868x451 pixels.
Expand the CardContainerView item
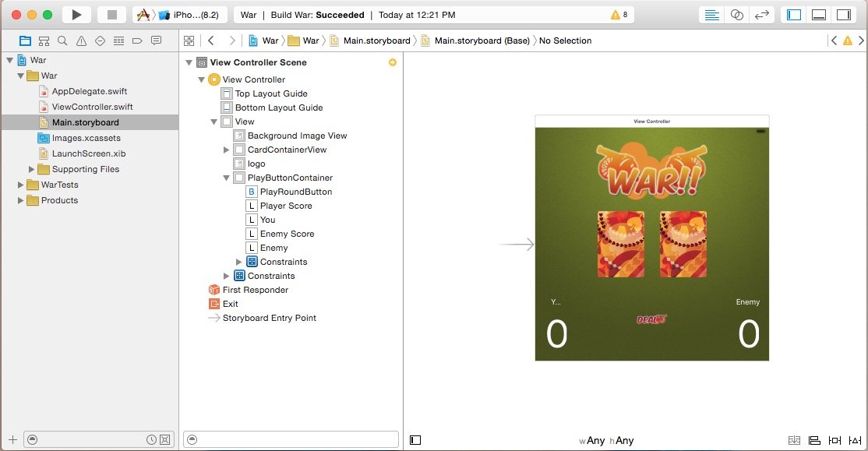[x=227, y=150]
